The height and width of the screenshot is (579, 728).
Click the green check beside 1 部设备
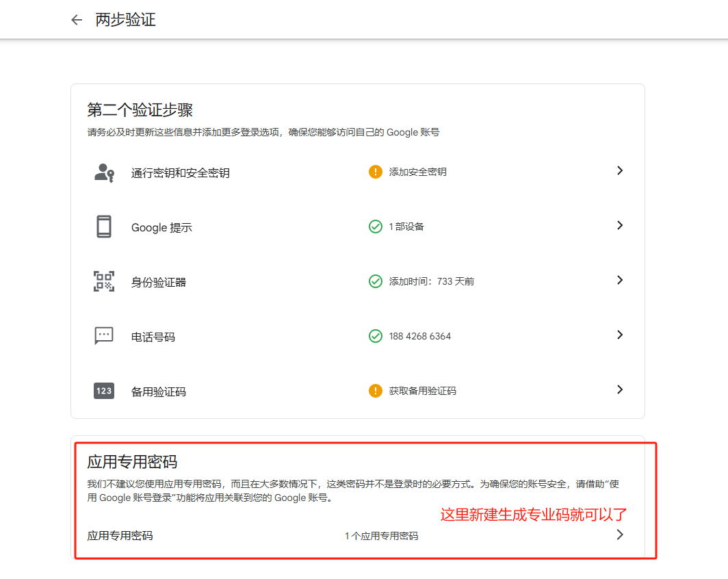(x=376, y=225)
